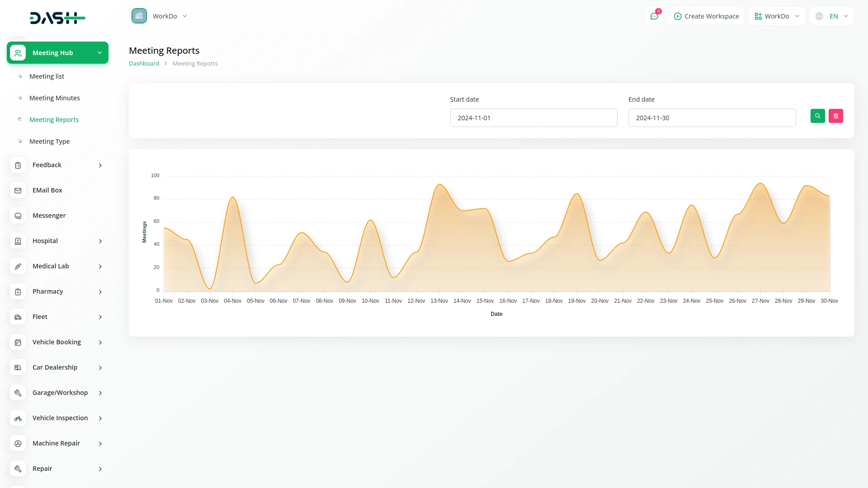868x488 pixels.
Task: Expand the Pharmacy submenu arrow
Action: pos(100,292)
